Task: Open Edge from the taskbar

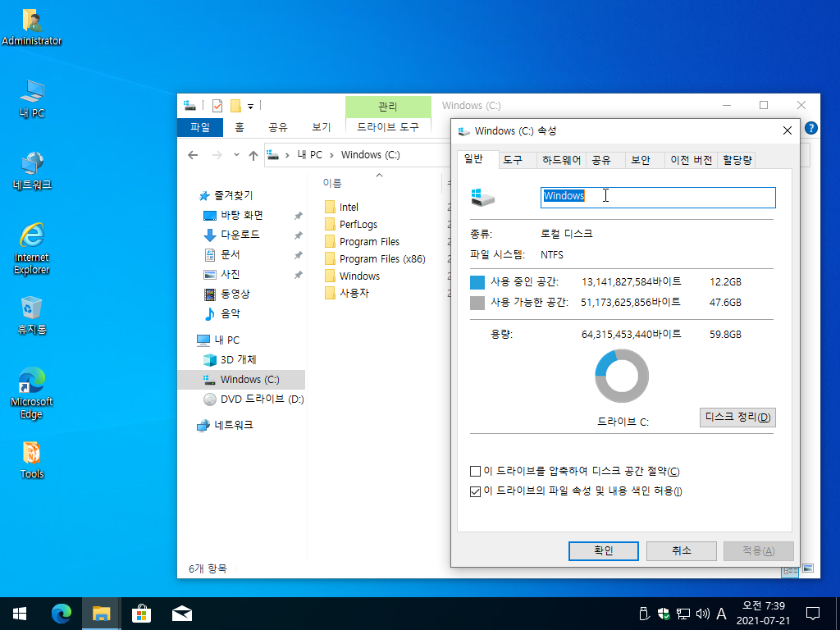Action: pos(61,614)
